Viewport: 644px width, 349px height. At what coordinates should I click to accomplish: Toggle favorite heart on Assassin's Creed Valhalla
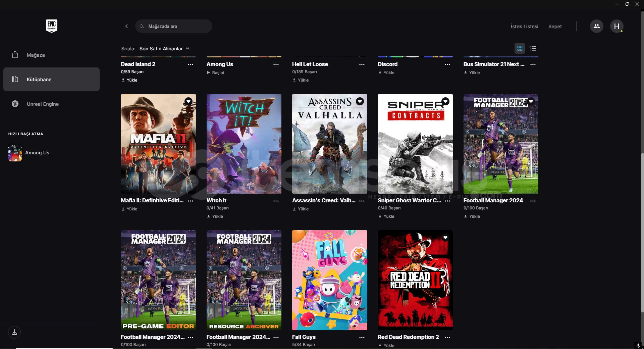[360, 101]
